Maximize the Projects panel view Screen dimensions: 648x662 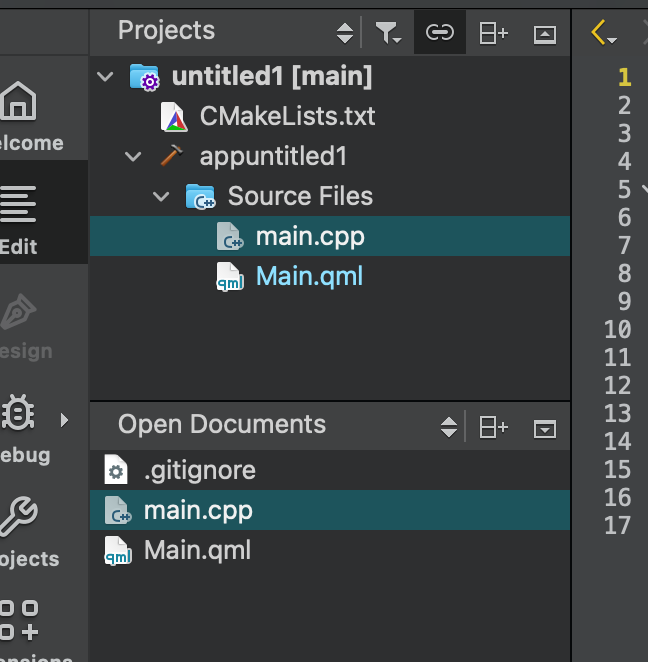click(544, 33)
